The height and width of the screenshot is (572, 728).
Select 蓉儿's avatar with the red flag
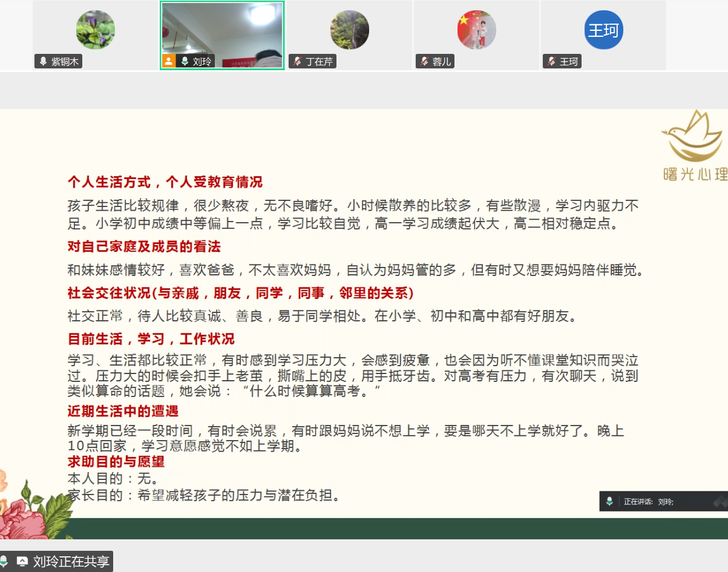(x=476, y=30)
